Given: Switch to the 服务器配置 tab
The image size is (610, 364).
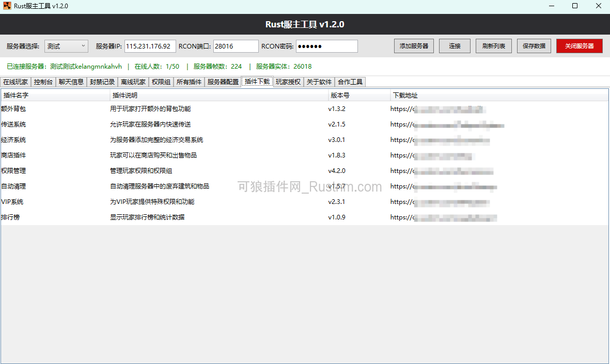Looking at the screenshot, I should (222, 82).
